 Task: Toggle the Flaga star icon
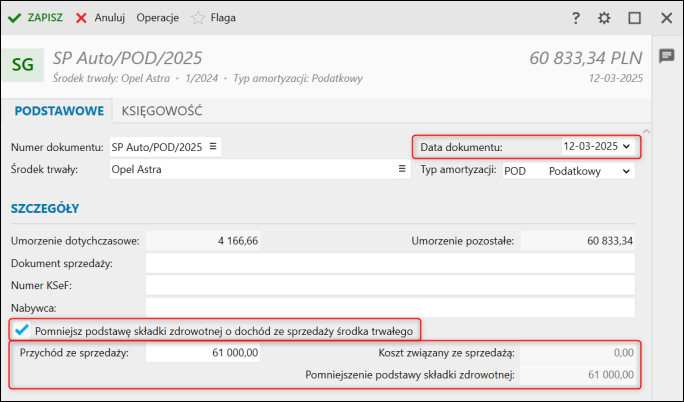point(198,18)
